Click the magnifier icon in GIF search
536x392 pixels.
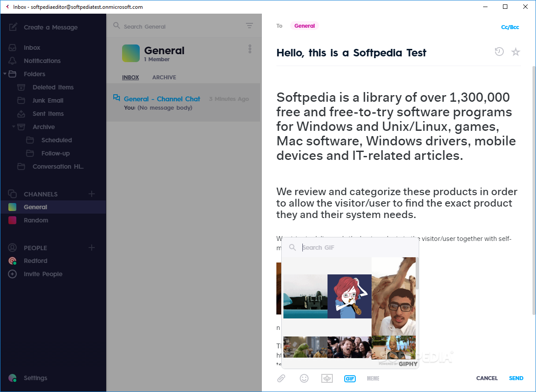[292, 248]
